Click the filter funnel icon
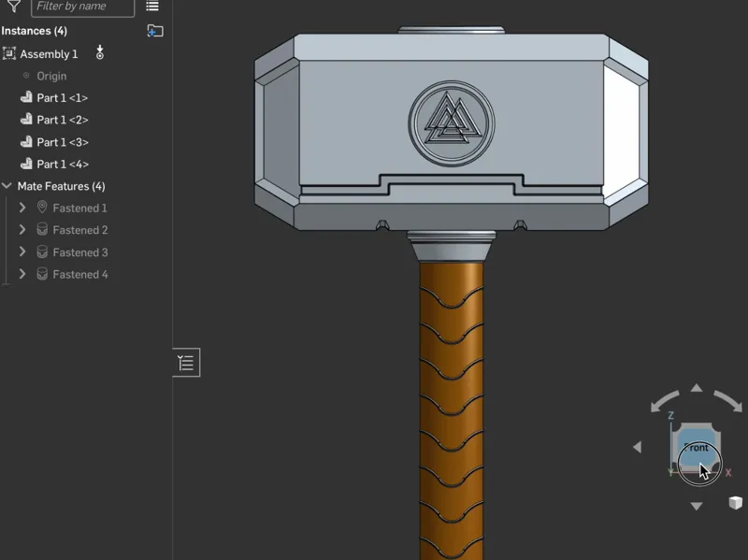This screenshot has height=560, width=748. tap(14, 6)
